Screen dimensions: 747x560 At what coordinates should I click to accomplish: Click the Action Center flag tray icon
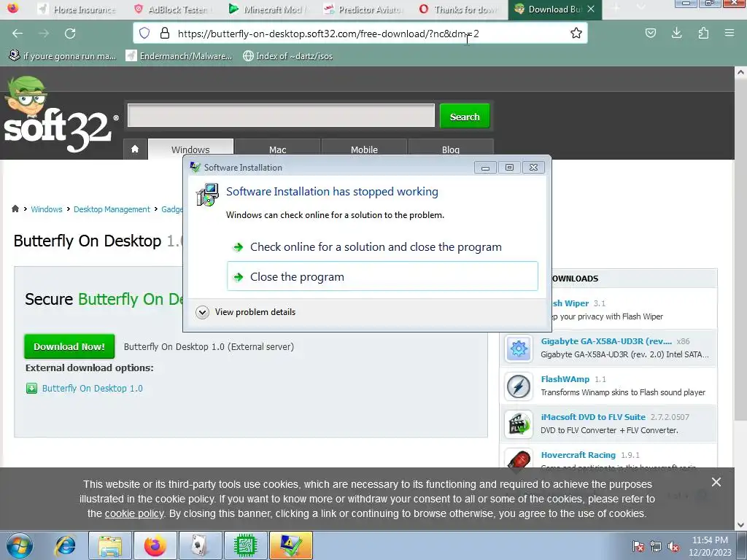[x=638, y=546]
